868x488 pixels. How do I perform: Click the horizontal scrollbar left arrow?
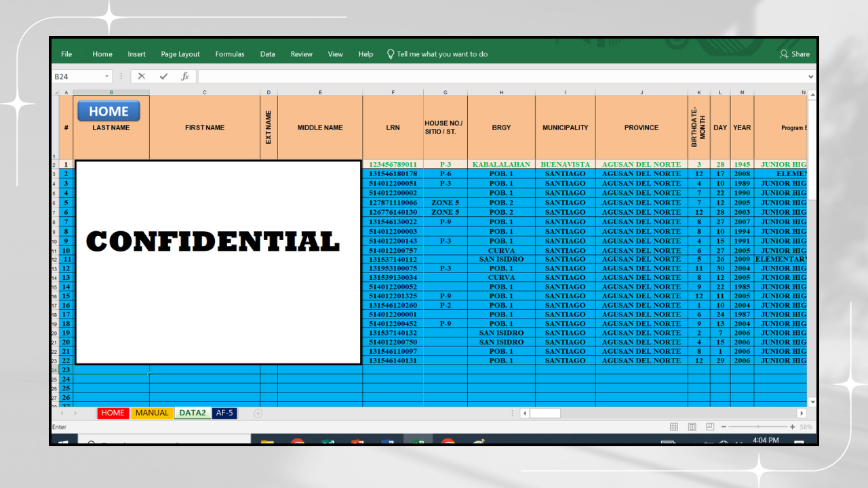point(525,413)
